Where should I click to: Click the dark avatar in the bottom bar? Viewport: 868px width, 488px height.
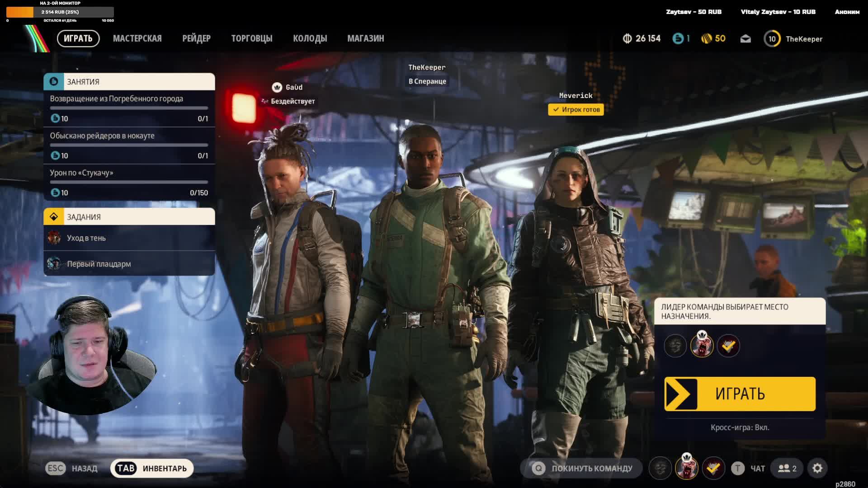click(x=660, y=469)
